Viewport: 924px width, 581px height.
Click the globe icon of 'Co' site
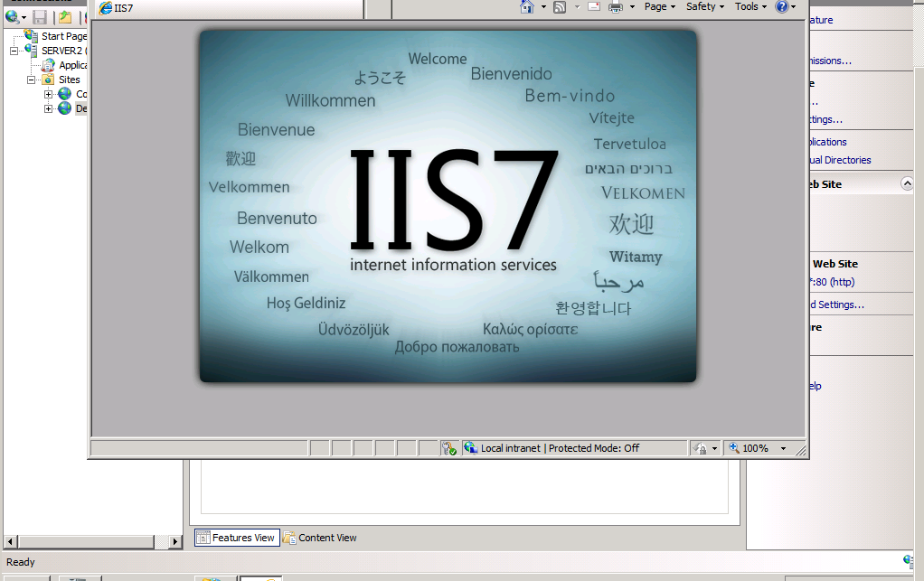tap(65, 94)
